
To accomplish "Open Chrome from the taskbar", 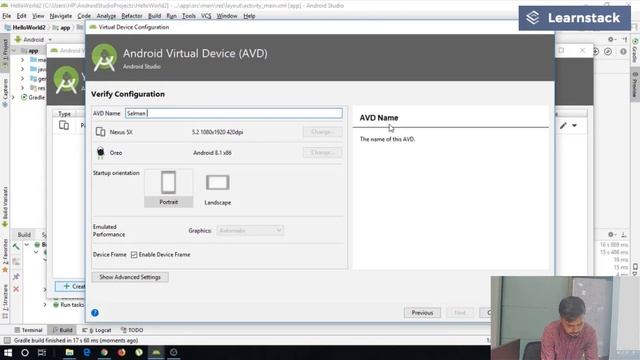I will 104,352.
